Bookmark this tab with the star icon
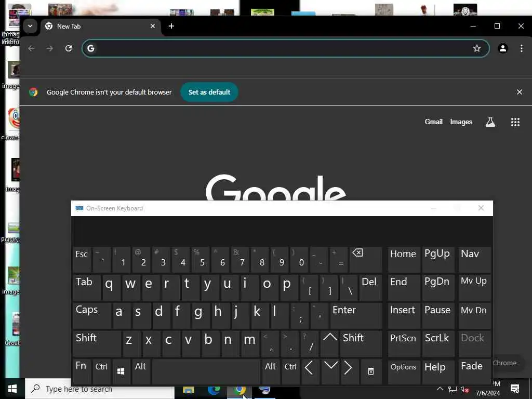Image resolution: width=532 pixels, height=399 pixels. point(477,48)
